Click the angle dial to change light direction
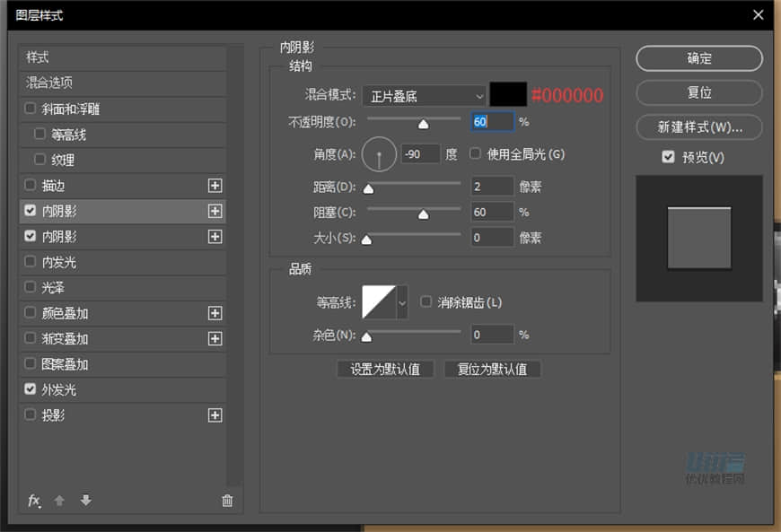Viewport: 781px width, 532px height. click(x=379, y=153)
